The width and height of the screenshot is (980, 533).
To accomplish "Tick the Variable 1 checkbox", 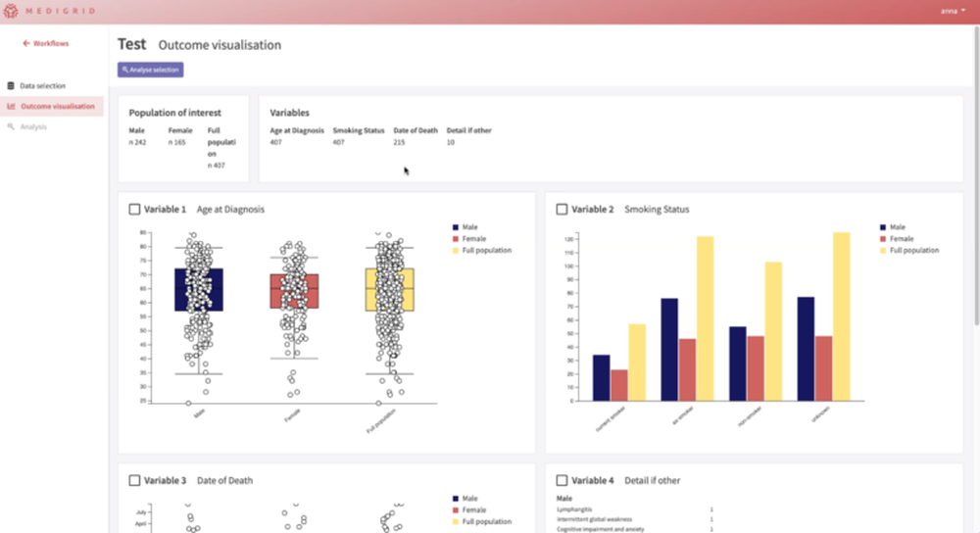I will [x=134, y=210].
